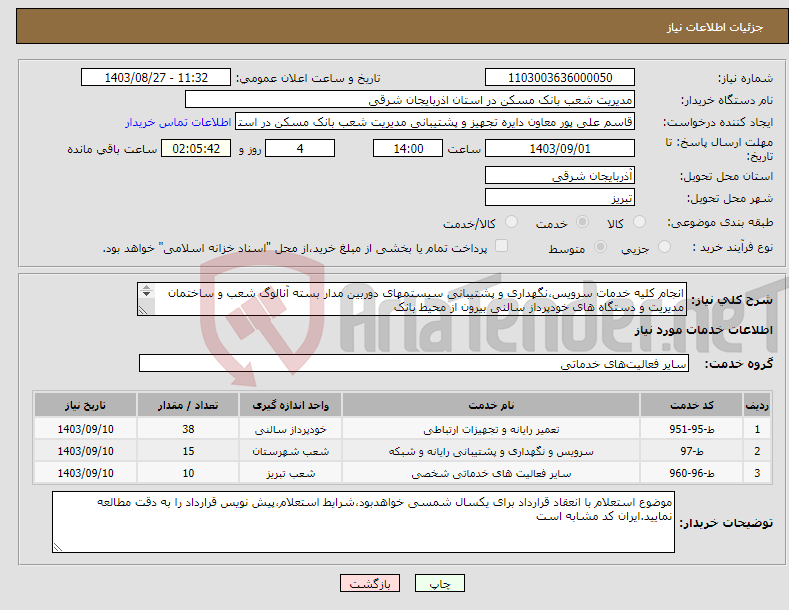Click the شعب تبریز unit cell
Image resolution: width=789 pixels, height=610 pixels.
[x=290, y=474]
